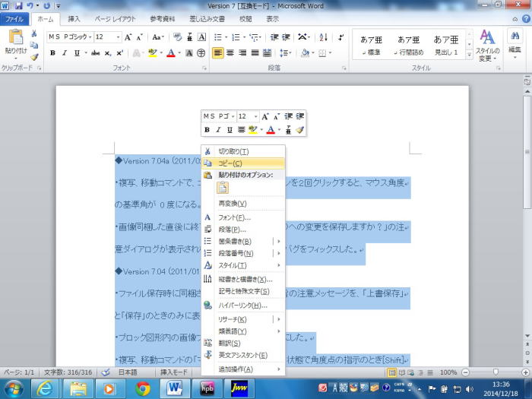Switch to the Mailings tab

click(x=207, y=19)
